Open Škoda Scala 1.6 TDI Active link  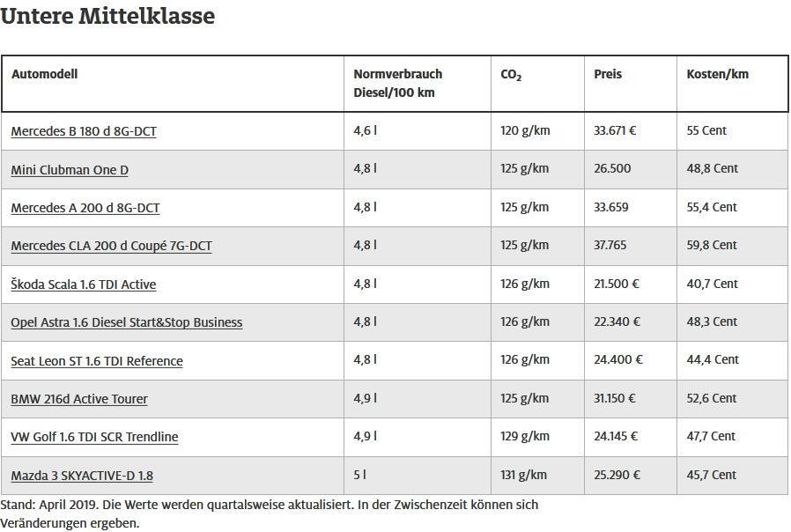tap(84, 284)
